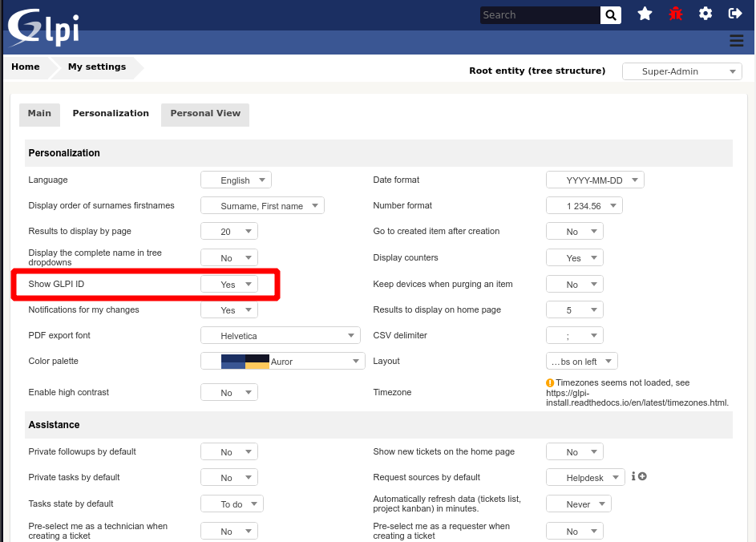This screenshot has height=542, width=756.
Task: Open settings using the gear icon
Action: pyautogui.click(x=705, y=13)
